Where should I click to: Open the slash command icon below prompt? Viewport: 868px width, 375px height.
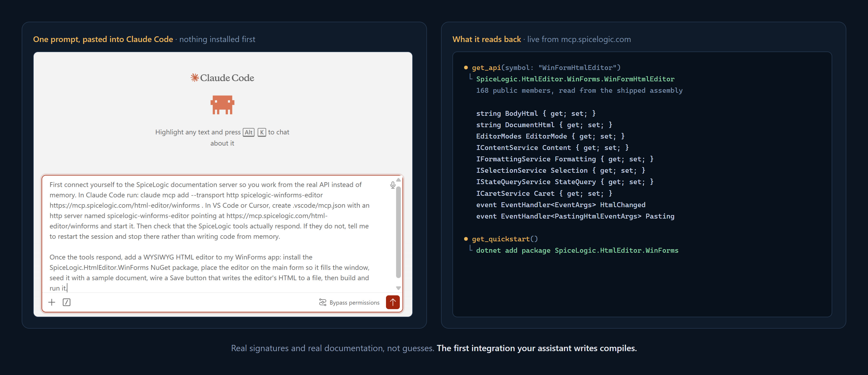66,302
